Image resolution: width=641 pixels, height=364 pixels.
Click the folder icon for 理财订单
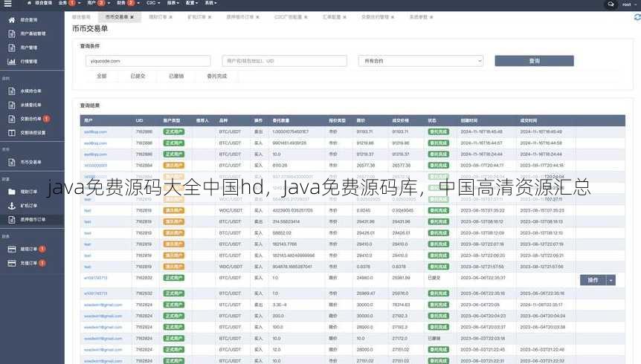click(x=12, y=192)
